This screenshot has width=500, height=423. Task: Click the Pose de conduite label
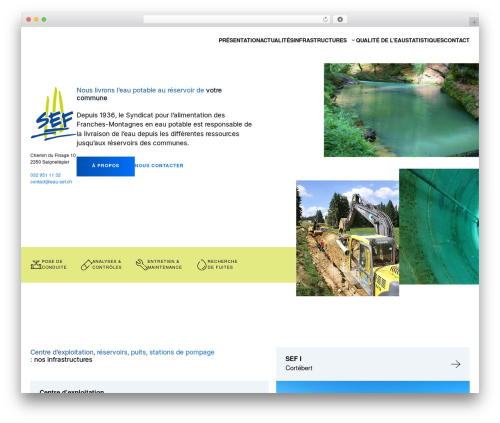click(x=54, y=264)
